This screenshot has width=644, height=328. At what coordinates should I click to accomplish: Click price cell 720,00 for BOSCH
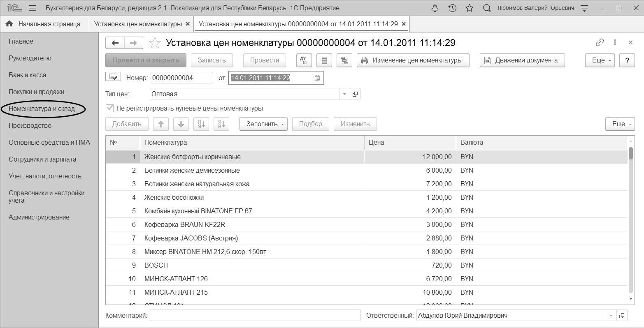click(x=410, y=266)
